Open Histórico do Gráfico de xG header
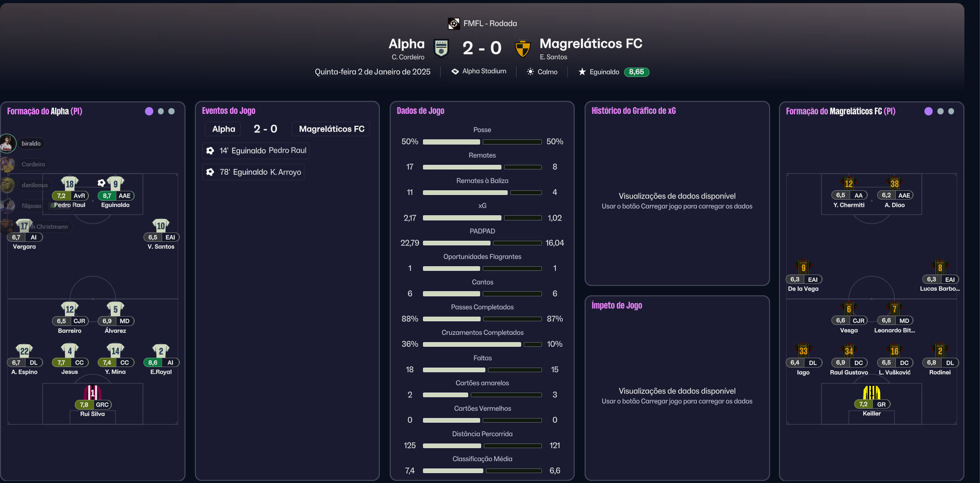The image size is (980, 483). [633, 111]
